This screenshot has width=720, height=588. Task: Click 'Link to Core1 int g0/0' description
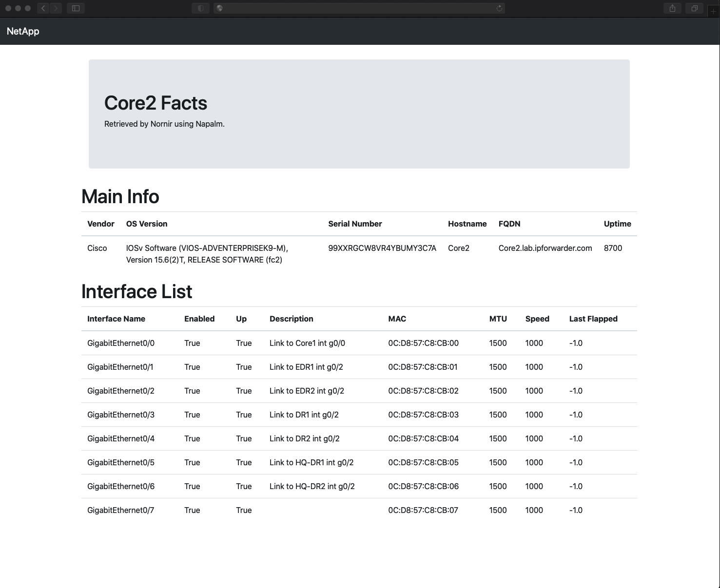tap(307, 343)
